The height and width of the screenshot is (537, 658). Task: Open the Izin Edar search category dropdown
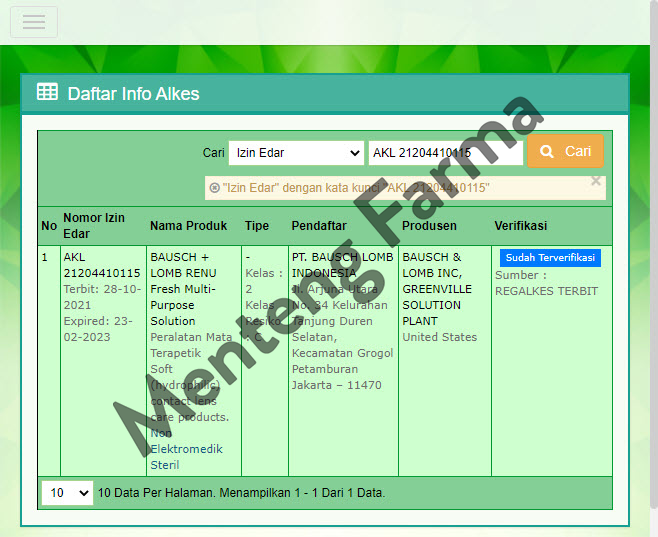(296, 153)
